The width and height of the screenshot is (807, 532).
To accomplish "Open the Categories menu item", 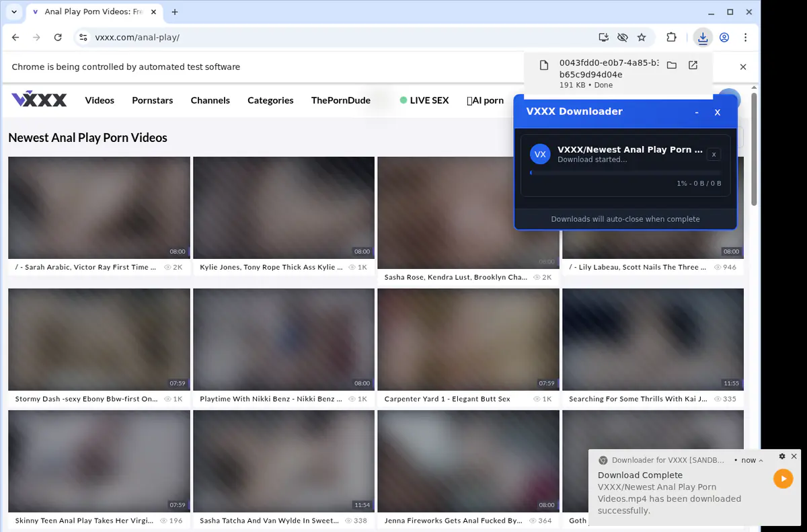I will 270,100.
